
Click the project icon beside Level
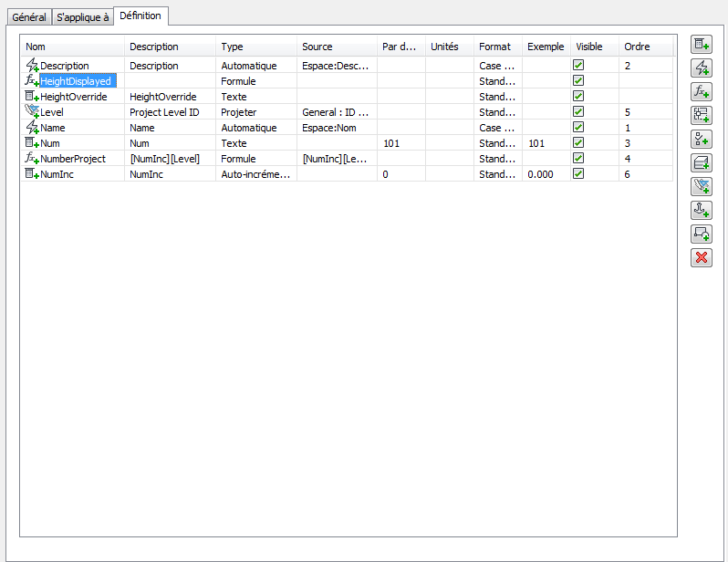tap(32, 112)
